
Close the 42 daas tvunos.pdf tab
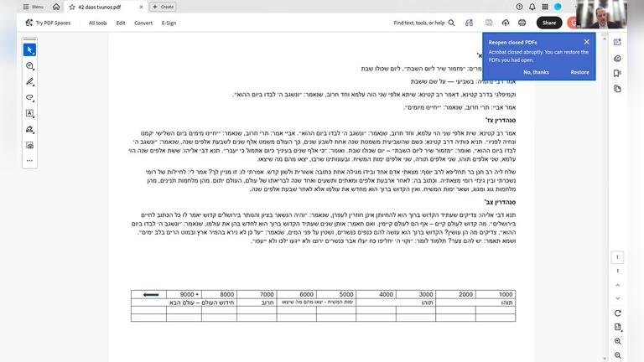pos(141,7)
